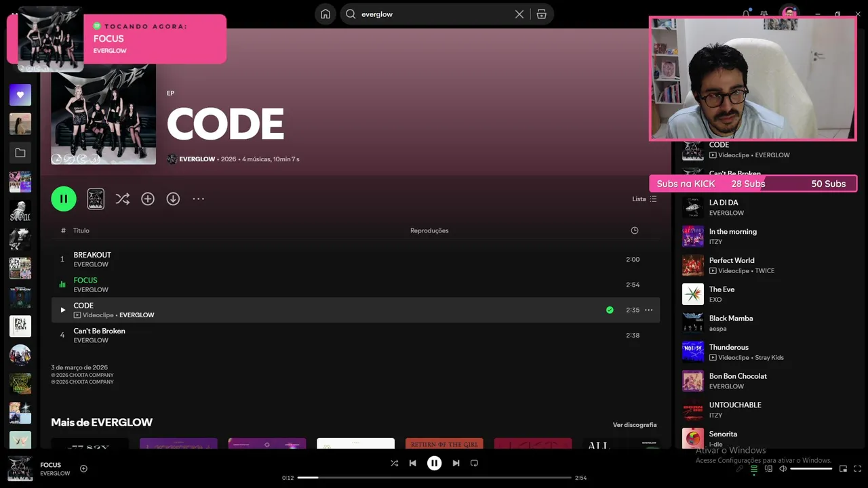Play Thunderous by Stray Kids from queue
868x488 pixels.
coord(768,352)
